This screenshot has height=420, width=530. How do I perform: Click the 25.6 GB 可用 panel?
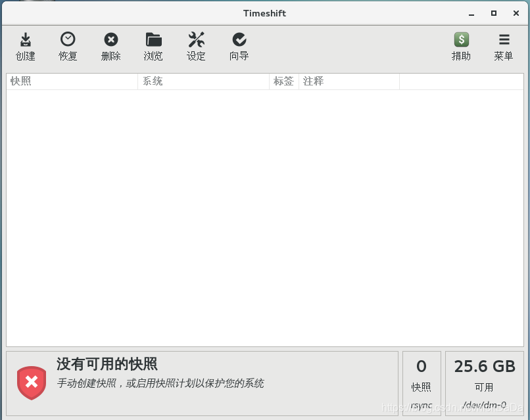pos(485,383)
